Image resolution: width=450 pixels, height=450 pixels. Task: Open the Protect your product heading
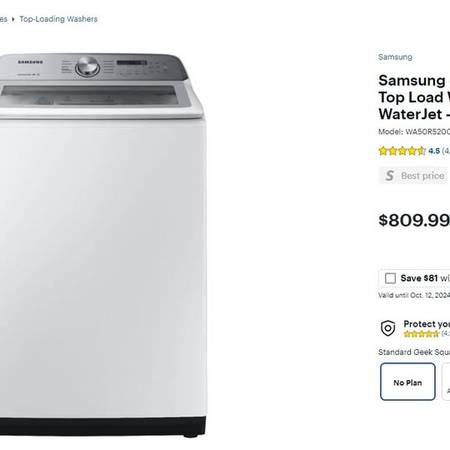pos(427,324)
